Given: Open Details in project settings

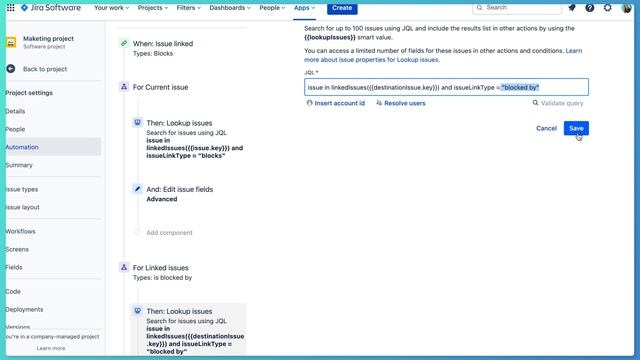Looking at the screenshot, I should (15, 111).
